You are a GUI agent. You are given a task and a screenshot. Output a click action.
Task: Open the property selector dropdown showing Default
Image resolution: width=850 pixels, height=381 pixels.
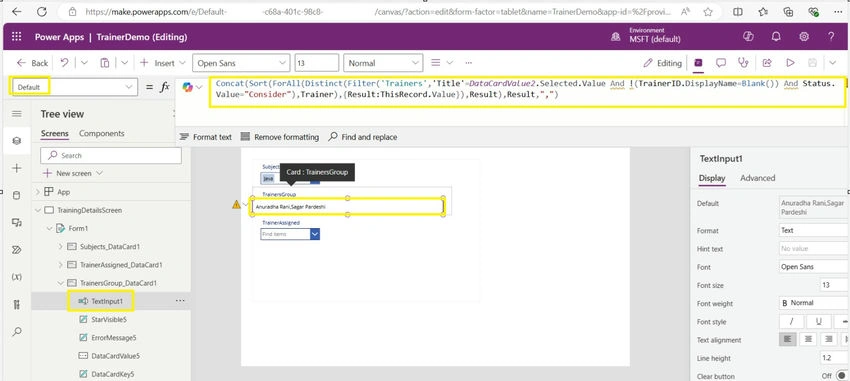click(74, 87)
